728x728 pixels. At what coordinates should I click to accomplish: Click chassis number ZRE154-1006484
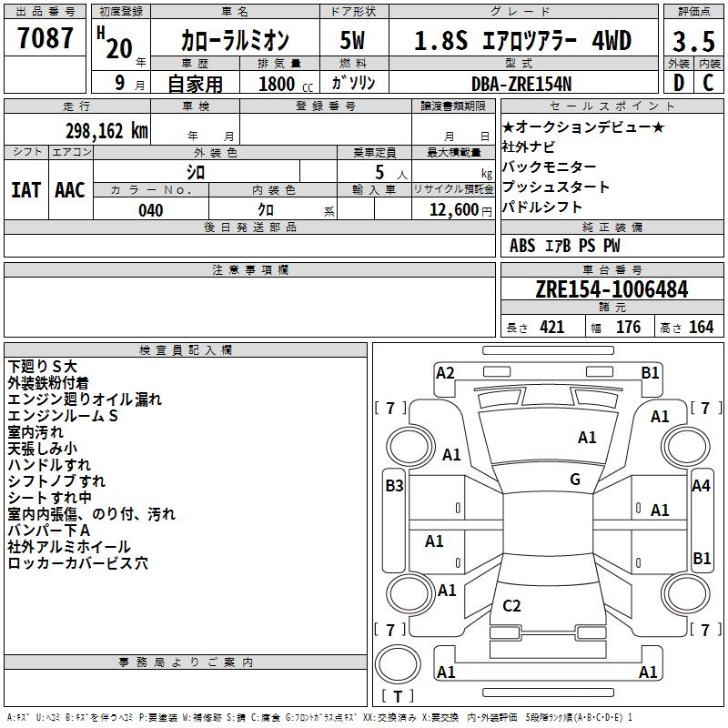[612, 289]
